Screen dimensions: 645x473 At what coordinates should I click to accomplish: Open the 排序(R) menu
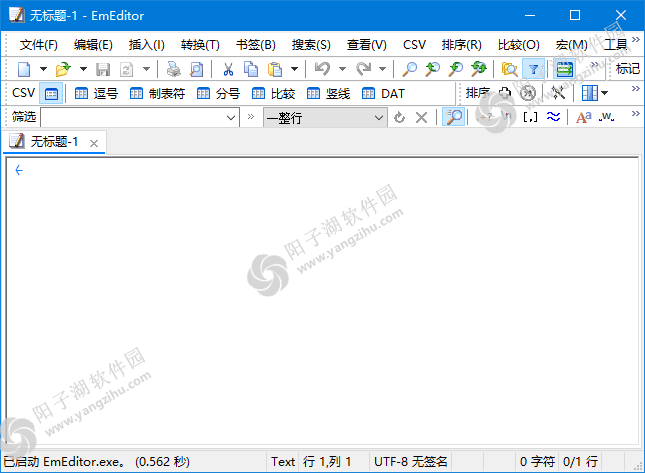pyautogui.click(x=462, y=44)
